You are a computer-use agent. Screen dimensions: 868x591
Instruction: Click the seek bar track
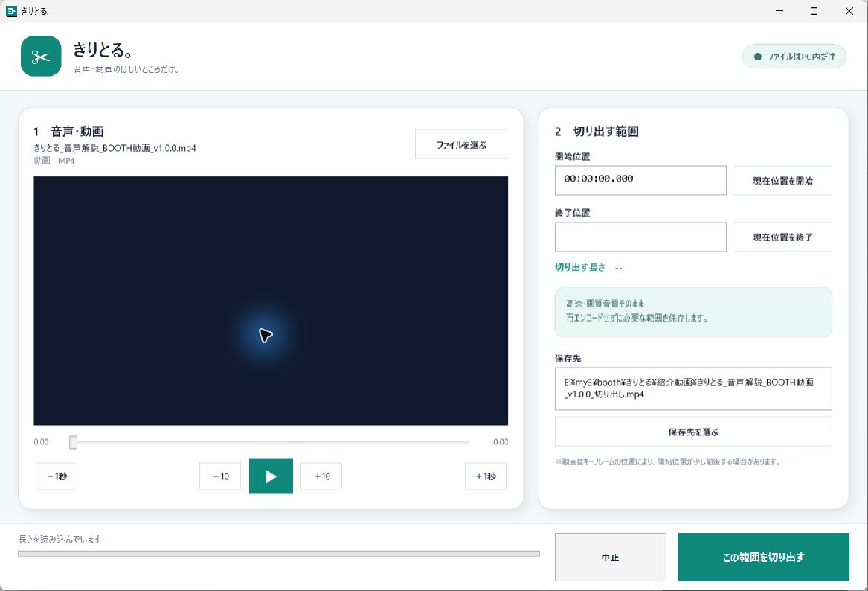pos(269,443)
